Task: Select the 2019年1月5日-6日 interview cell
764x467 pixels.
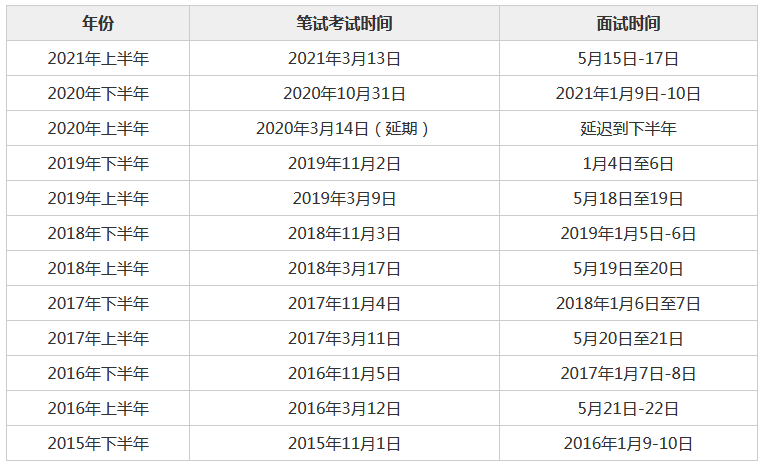Action: pyautogui.click(x=628, y=234)
